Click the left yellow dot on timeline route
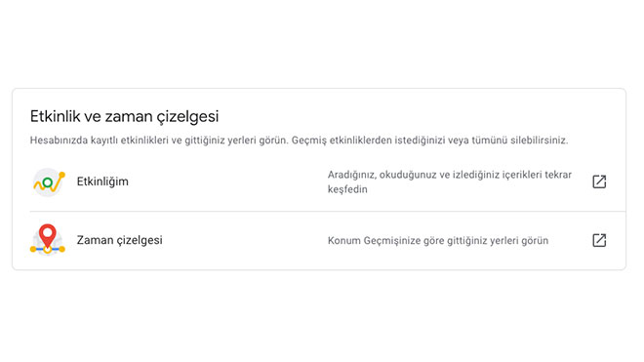Viewport: 644px width, 362px height. [x=33, y=249]
